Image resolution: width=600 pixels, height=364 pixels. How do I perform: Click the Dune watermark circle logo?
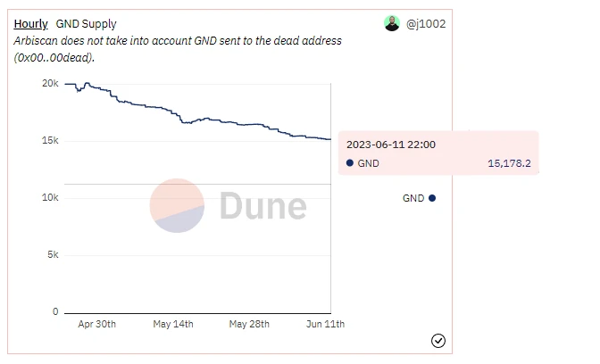pos(177,205)
